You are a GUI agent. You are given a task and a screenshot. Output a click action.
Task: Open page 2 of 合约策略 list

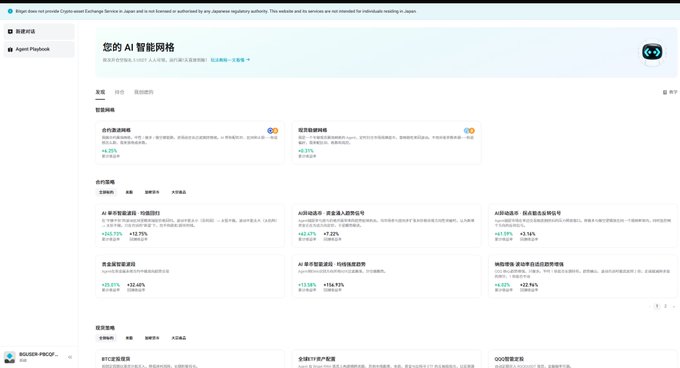point(665,306)
